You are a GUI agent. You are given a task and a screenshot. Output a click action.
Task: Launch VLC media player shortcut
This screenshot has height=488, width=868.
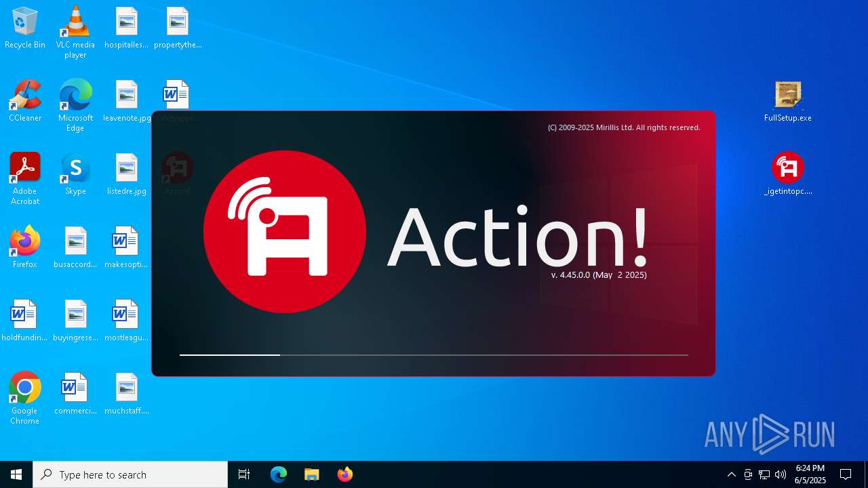point(75,32)
